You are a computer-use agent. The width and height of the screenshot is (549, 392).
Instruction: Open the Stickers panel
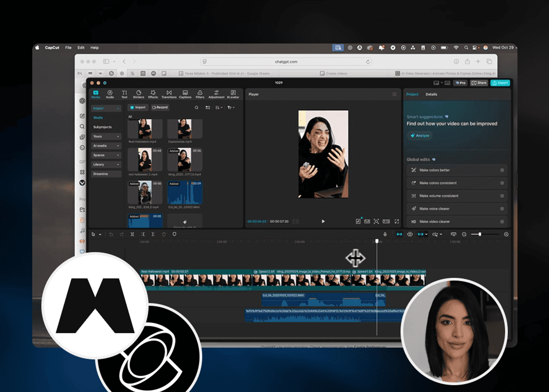(x=139, y=94)
